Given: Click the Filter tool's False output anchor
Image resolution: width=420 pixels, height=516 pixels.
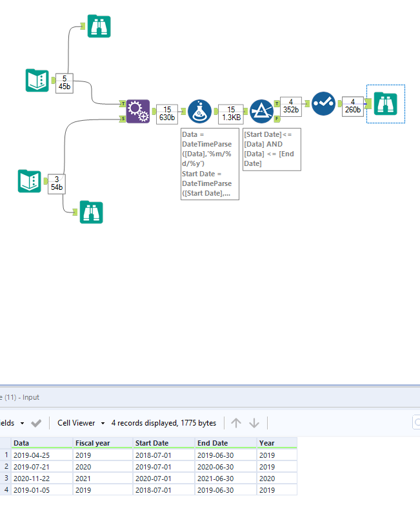Looking at the screenshot, I should pyautogui.click(x=277, y=119).
